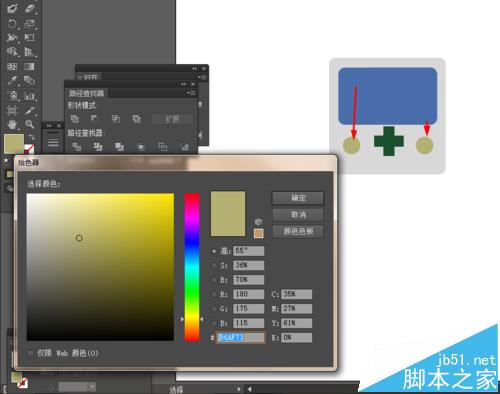
Task: Select the Rotate tool
Action: coord(12,23)
